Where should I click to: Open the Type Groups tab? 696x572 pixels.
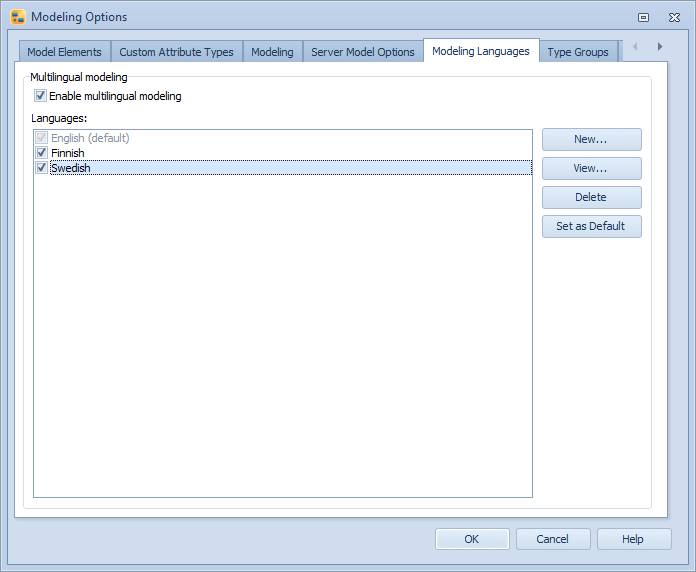(578, 52)
